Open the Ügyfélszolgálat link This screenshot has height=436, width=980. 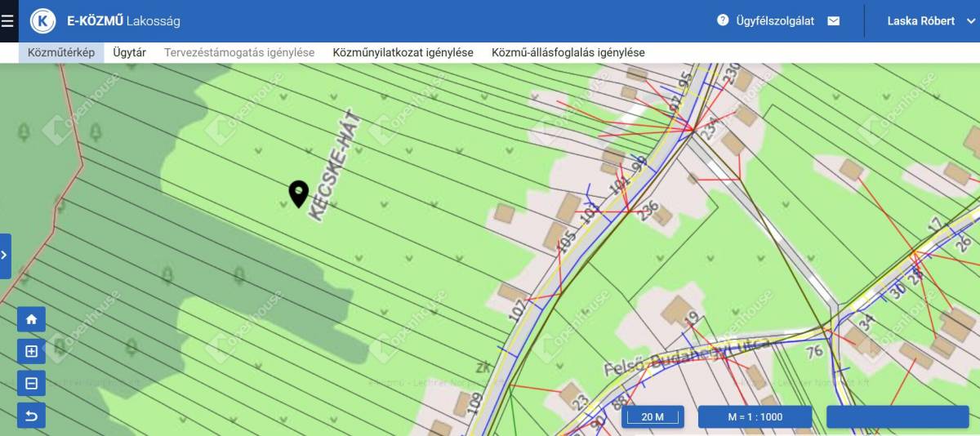click(775, 21)
